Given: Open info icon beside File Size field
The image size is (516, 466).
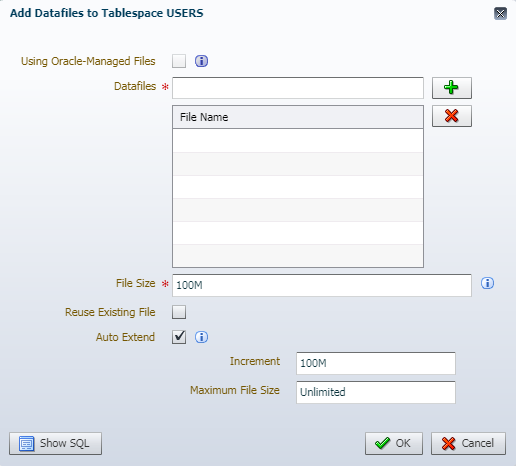Looking at the screenshot, I should tap(487, 283).
